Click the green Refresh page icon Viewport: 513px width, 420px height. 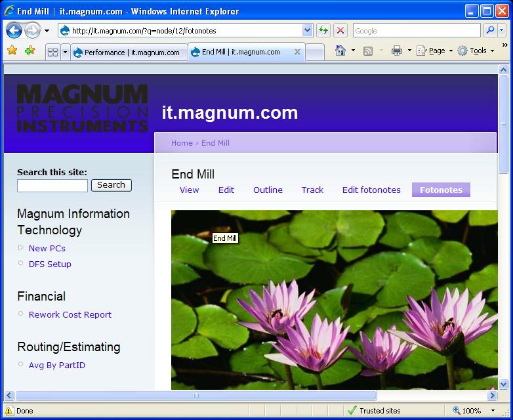[323, 31]
